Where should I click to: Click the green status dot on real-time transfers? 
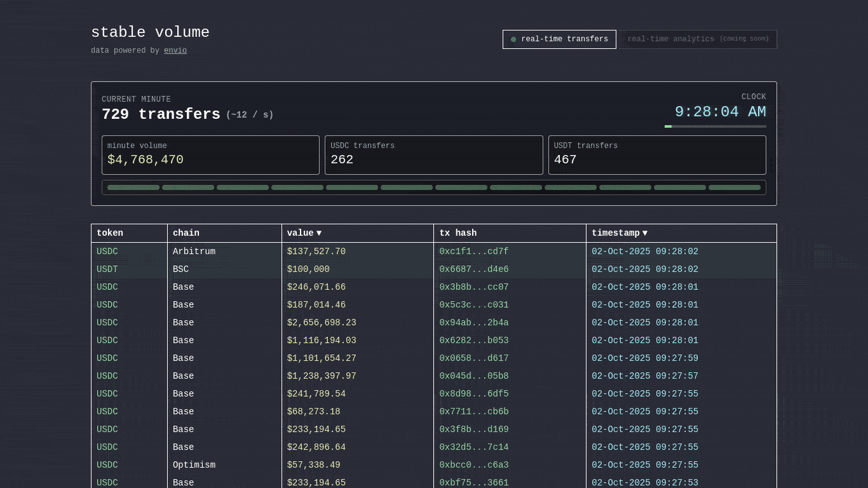[x=513, y=39]
